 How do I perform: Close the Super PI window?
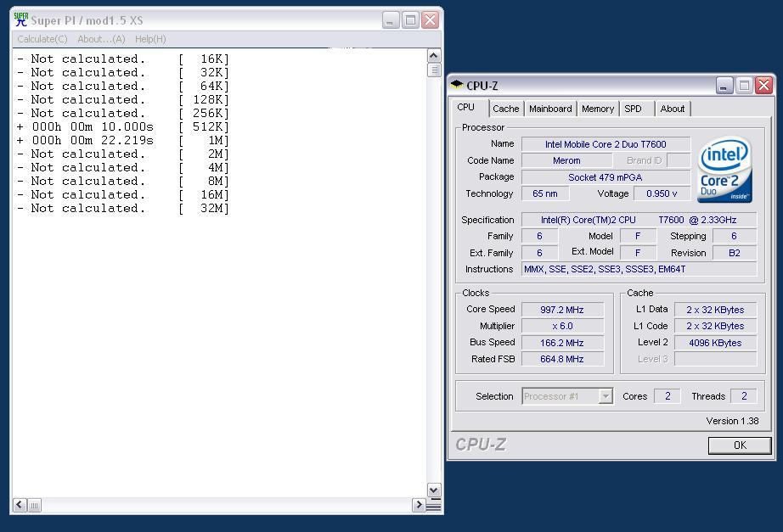(430, 20)
